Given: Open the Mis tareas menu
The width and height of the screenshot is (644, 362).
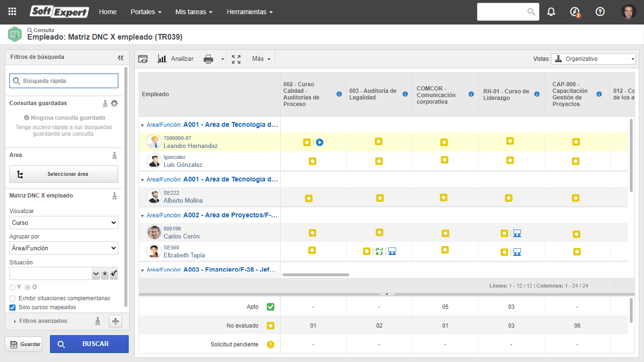Looking at the screenshot, I should coord(194,12).
